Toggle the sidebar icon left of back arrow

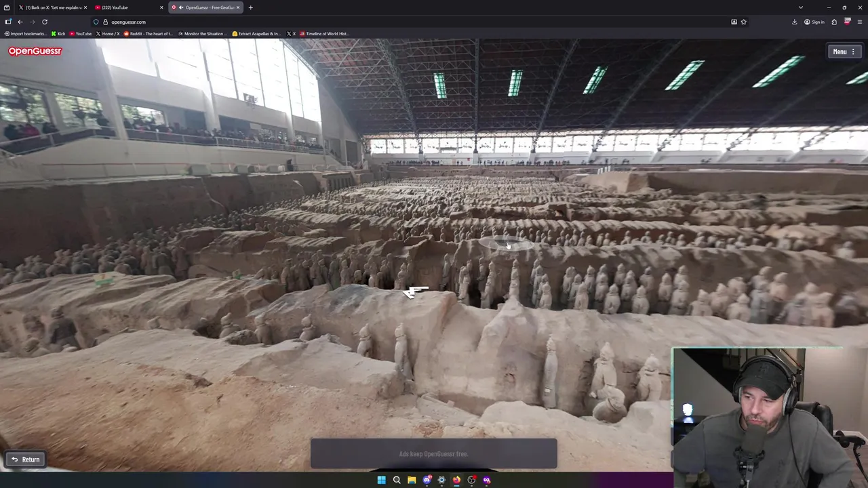[x=8, y=22]
